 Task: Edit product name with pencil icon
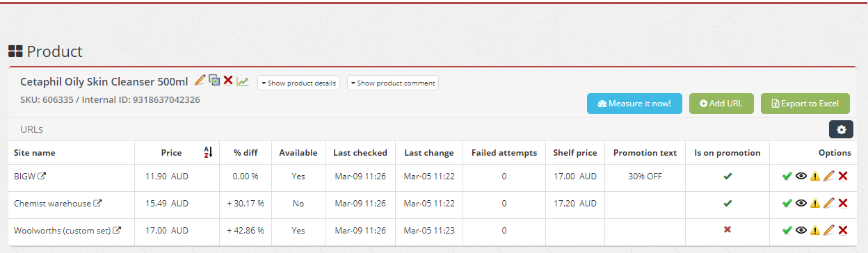[x=200, y=80]
